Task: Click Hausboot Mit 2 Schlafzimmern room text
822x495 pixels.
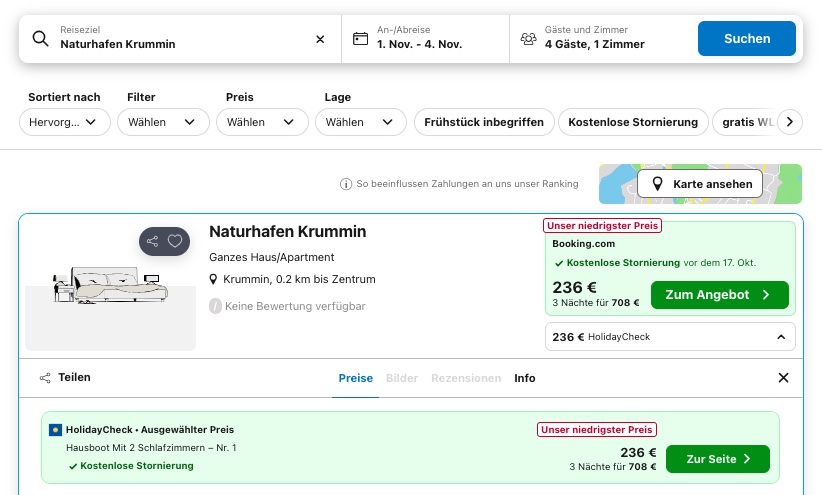Action: 151,448
